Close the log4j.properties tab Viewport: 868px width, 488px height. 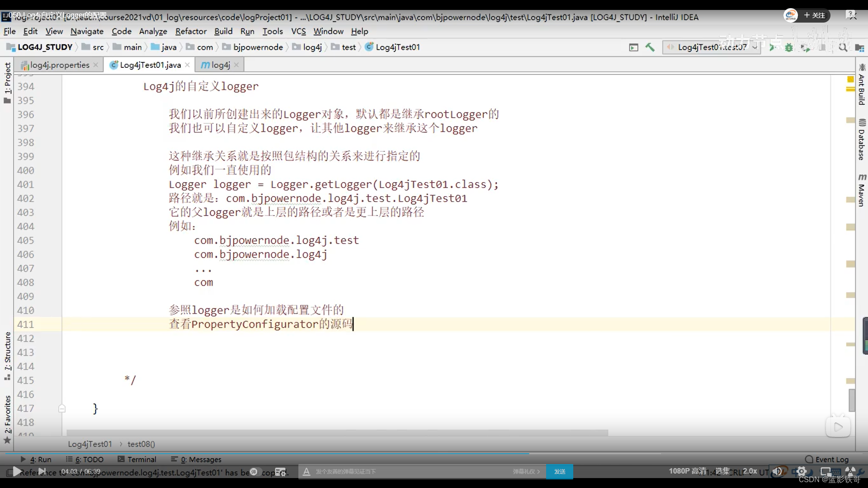tap(96, 65)
